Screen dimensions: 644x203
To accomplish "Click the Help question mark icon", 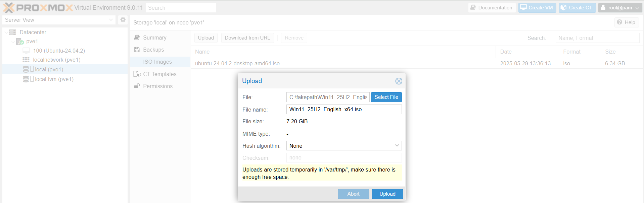I will [x=619, y=22].
